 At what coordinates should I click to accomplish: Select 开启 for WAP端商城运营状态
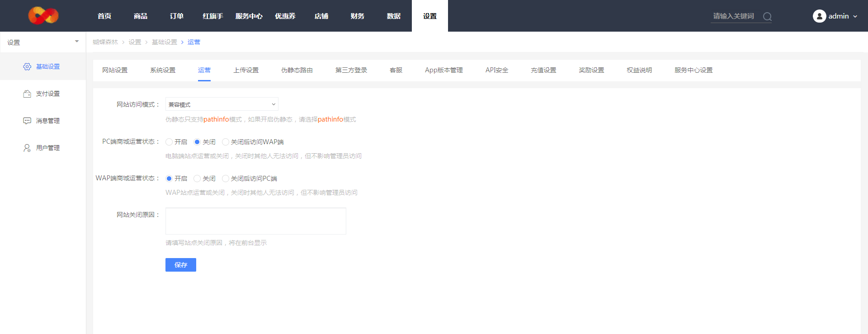click(x=169, y=179)
